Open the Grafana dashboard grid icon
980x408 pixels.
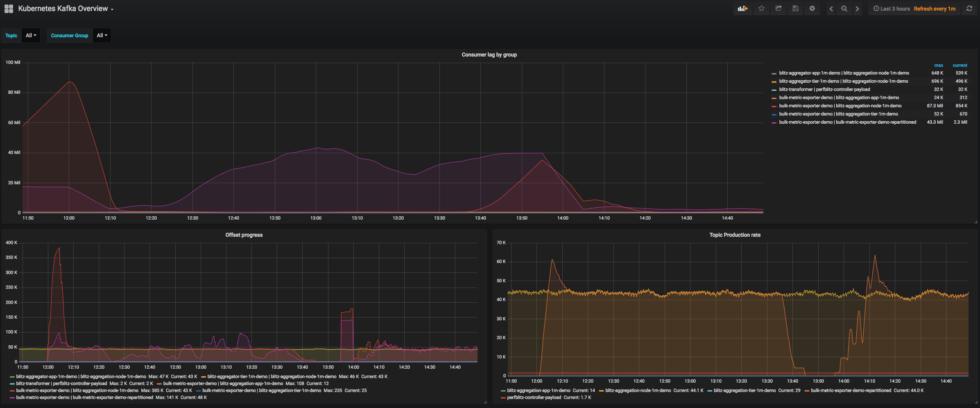(9, 9)
